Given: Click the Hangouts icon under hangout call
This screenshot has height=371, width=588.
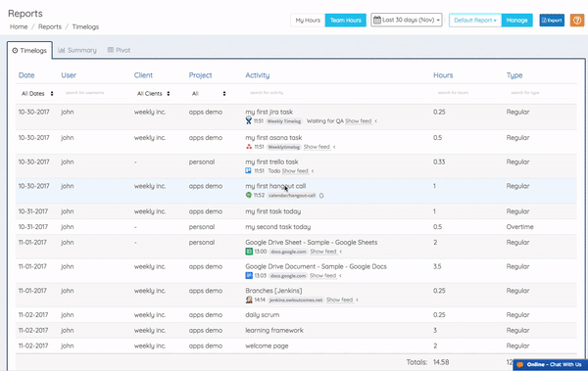Looking at the screenshot, I should coord(248,195).
